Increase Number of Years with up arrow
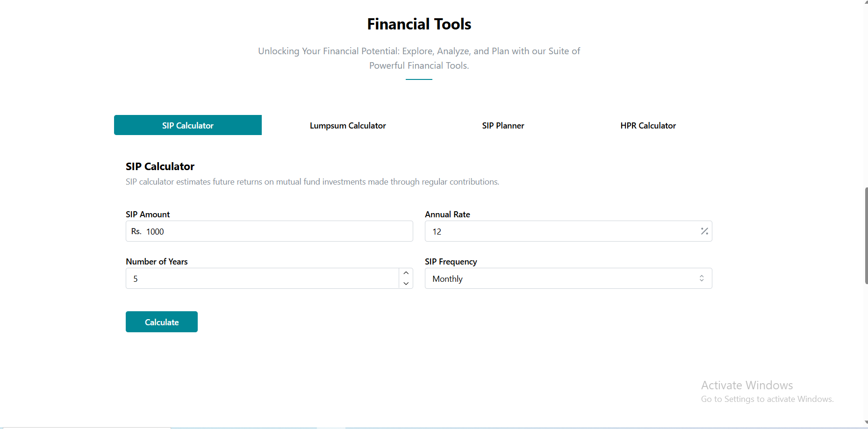The height and width of the screenshot is (429, 868). (406, 273)
